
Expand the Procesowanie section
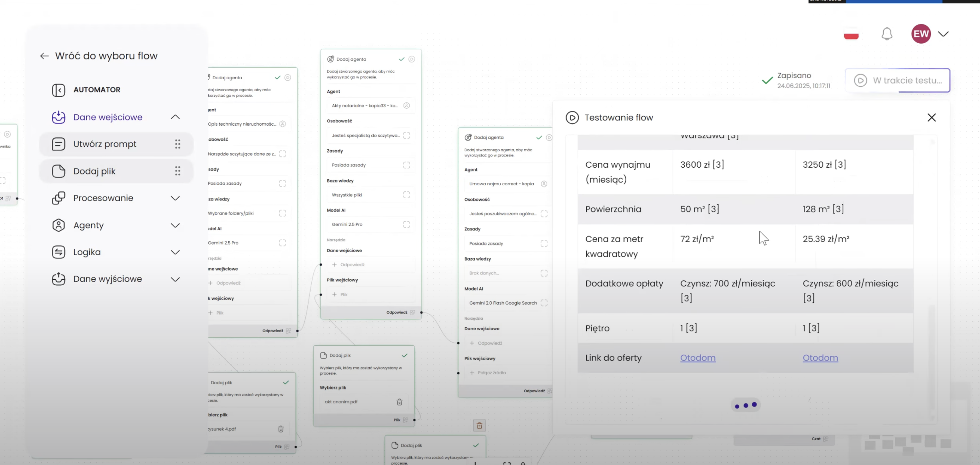click(175, 198)
